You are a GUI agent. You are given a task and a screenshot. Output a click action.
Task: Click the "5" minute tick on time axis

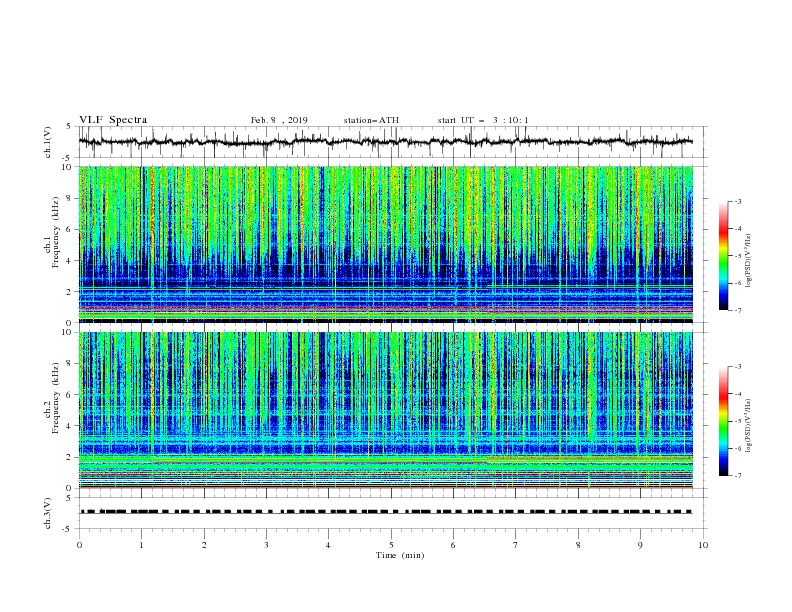tap(391, 545)
